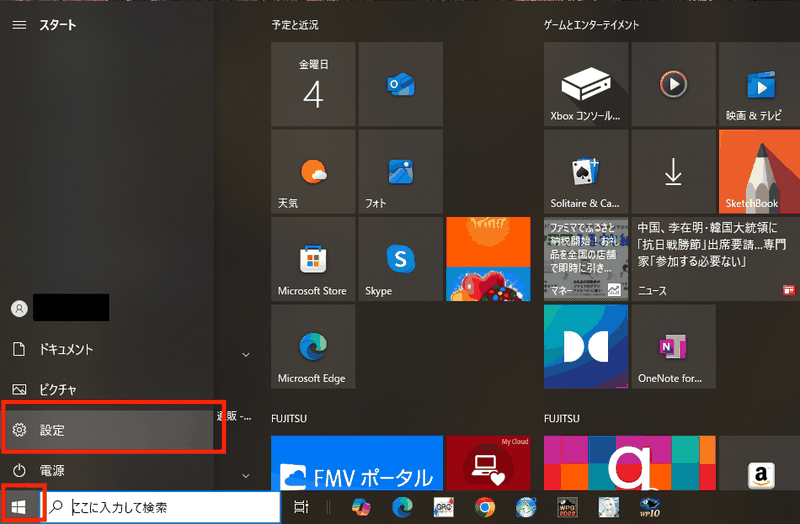Open the FMV ポータル tile
The image size is (800, 524).
357,463
